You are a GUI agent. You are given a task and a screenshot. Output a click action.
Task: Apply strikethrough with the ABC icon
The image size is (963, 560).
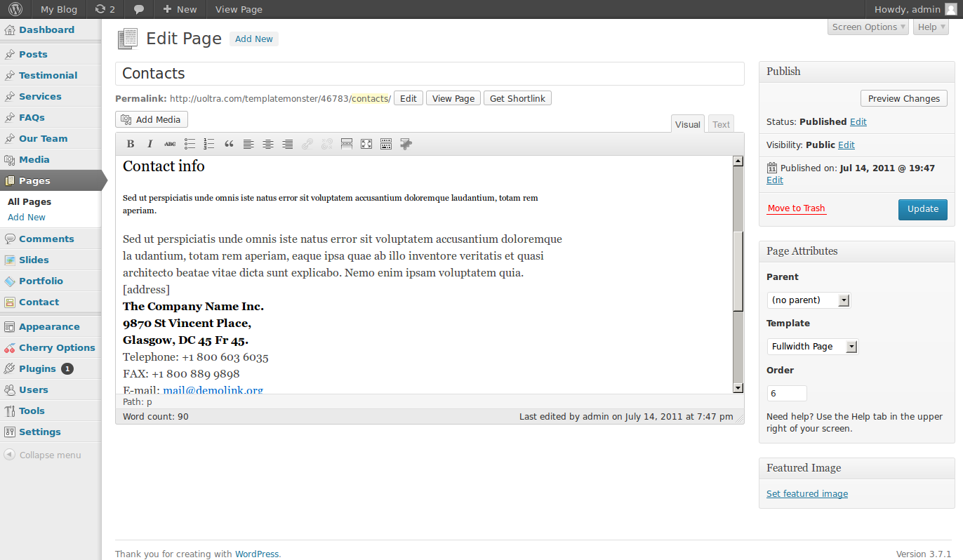[x=170, y=144]
